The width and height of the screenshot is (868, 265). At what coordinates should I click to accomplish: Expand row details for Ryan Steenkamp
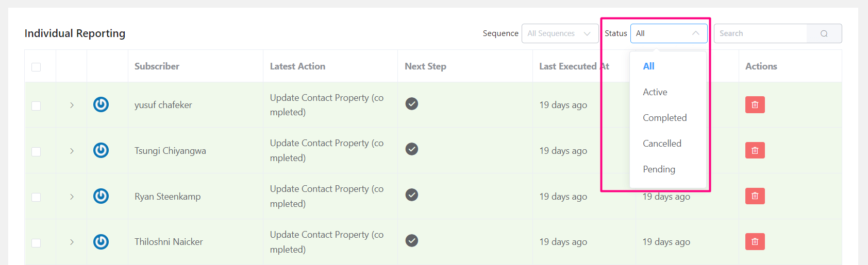tap(72, 197)
